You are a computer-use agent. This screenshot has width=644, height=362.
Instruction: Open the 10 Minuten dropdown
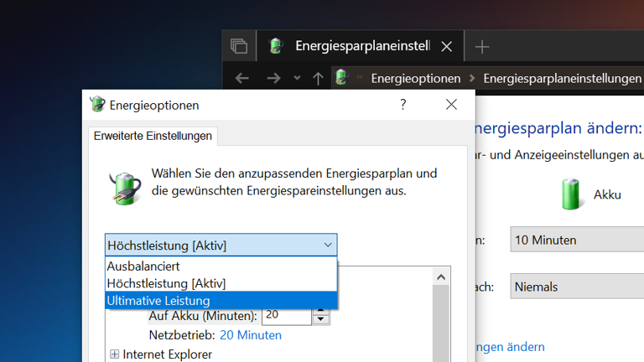pos(577,240)
